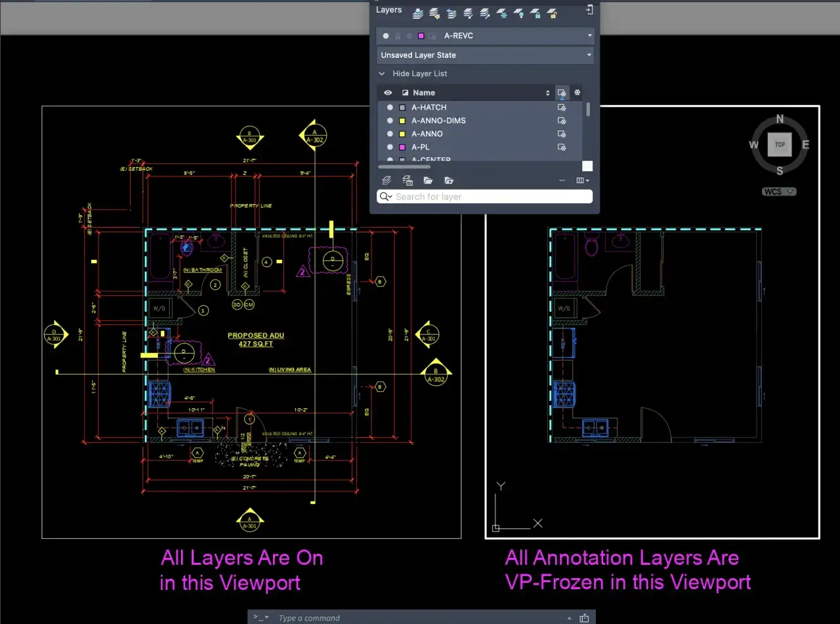Click the Unlock Layer open padlock icon
Screen dimensions: 840x624
[553, 12]
